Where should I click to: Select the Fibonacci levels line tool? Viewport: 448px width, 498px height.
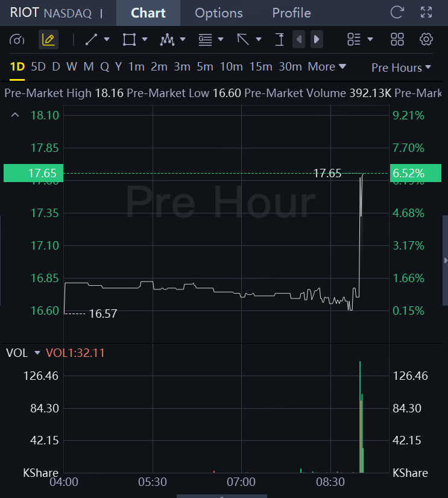pyautogui.click(x=205, y=40)
